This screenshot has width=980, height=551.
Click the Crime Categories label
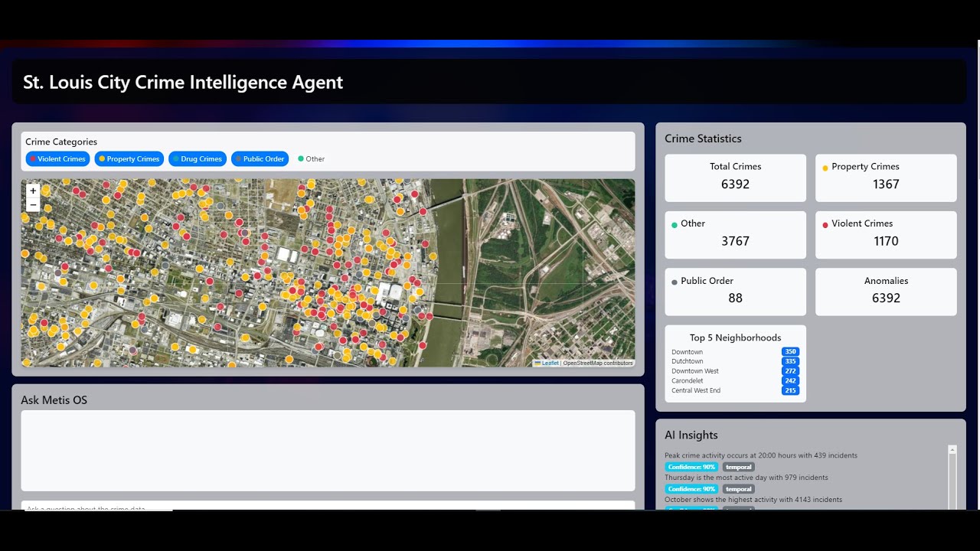pos(61,142)
